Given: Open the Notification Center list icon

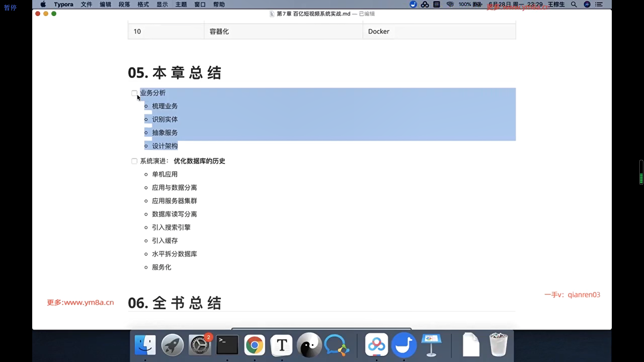Looking at the screenshot, I should point(599,4).
